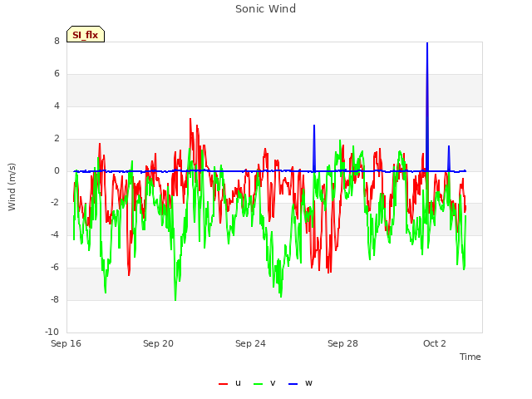
Task: Click the red u peak above 3 m/s
Action: tap(190, 119)
